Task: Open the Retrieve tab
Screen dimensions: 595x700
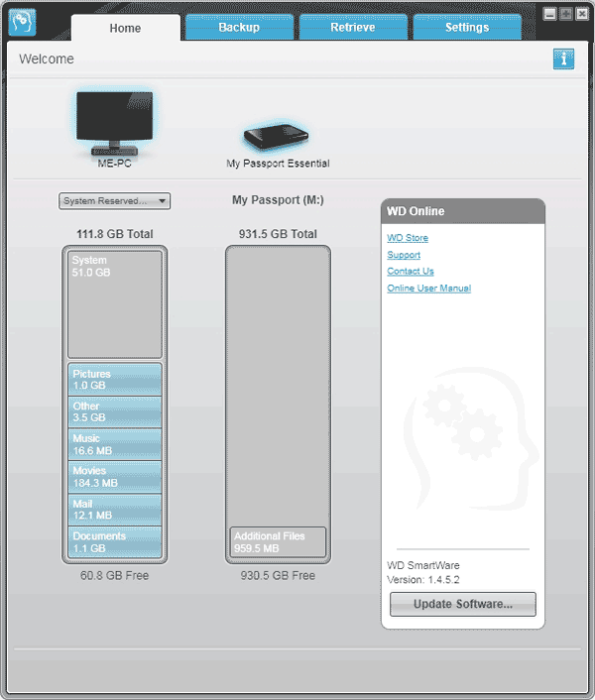Action: pos(353,27)
